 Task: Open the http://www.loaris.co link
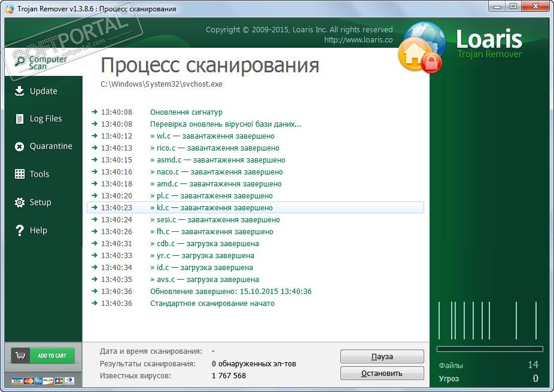point(358,40)
